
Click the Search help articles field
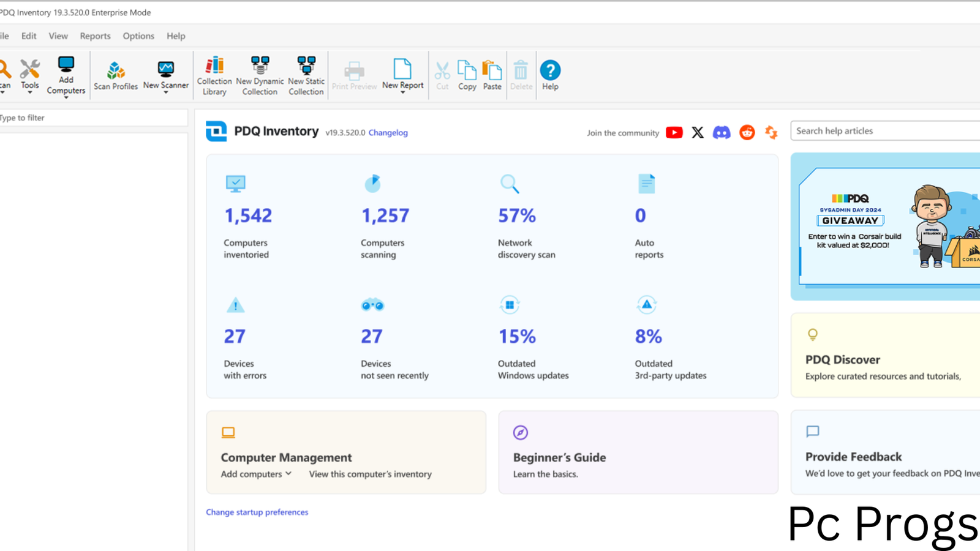click(x=886, y=131)
